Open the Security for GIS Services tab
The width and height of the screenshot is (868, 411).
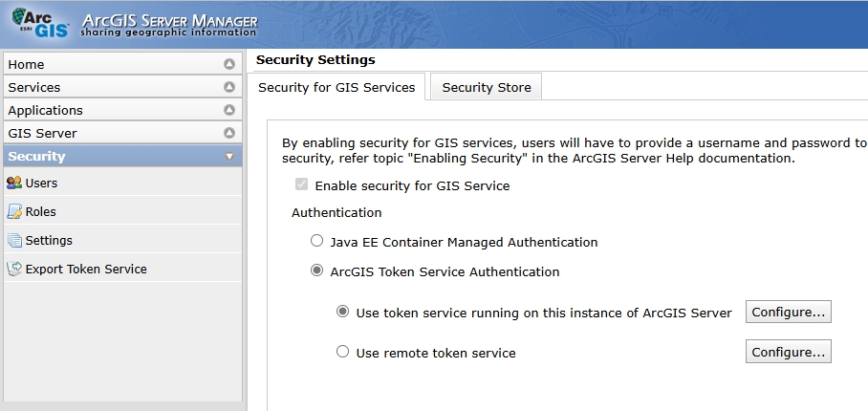[336, 87]
